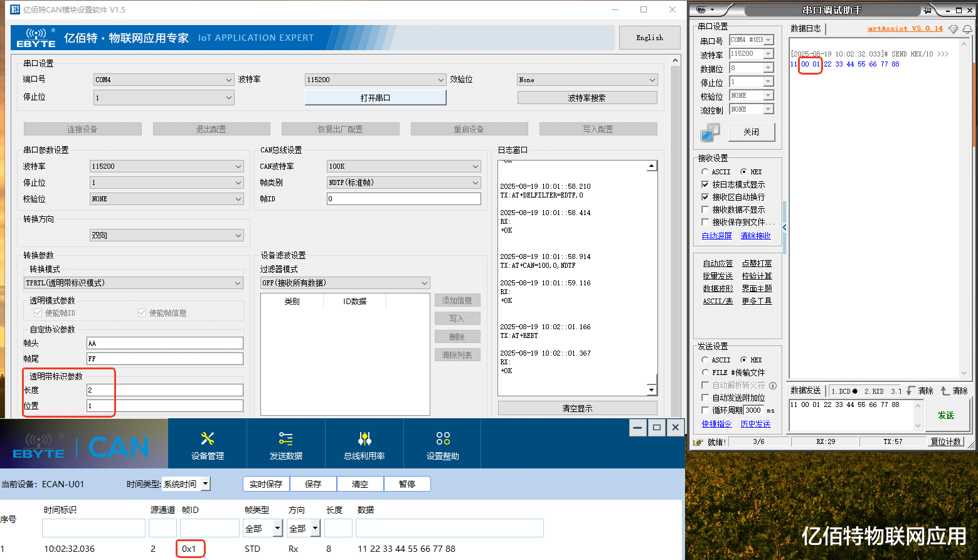Click the side panel collapse arrow in 串口调试助手
The width and height of the screenshot is (978, 560).
(784, 227)
